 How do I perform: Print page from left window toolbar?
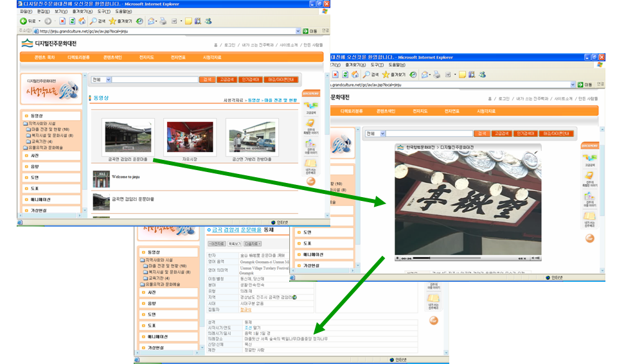tap(163, 21)
